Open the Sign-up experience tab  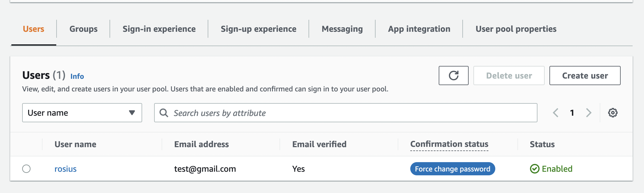pos(259,29)
